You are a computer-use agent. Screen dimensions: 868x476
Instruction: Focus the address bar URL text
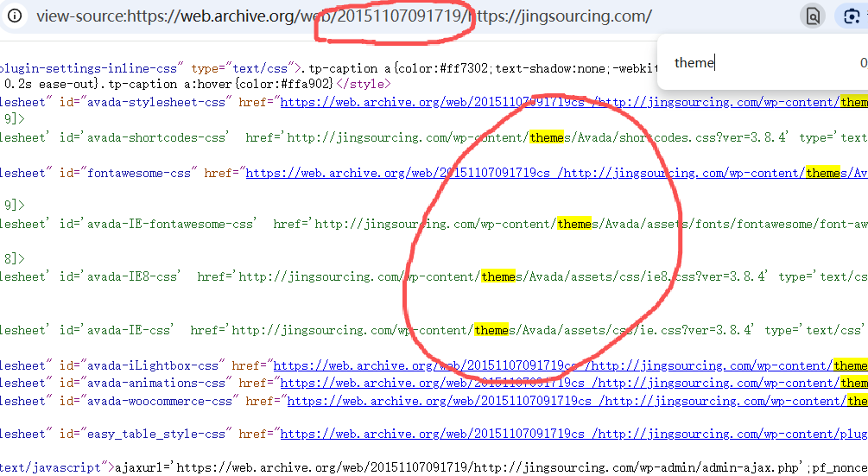click(x=344, y=16)
